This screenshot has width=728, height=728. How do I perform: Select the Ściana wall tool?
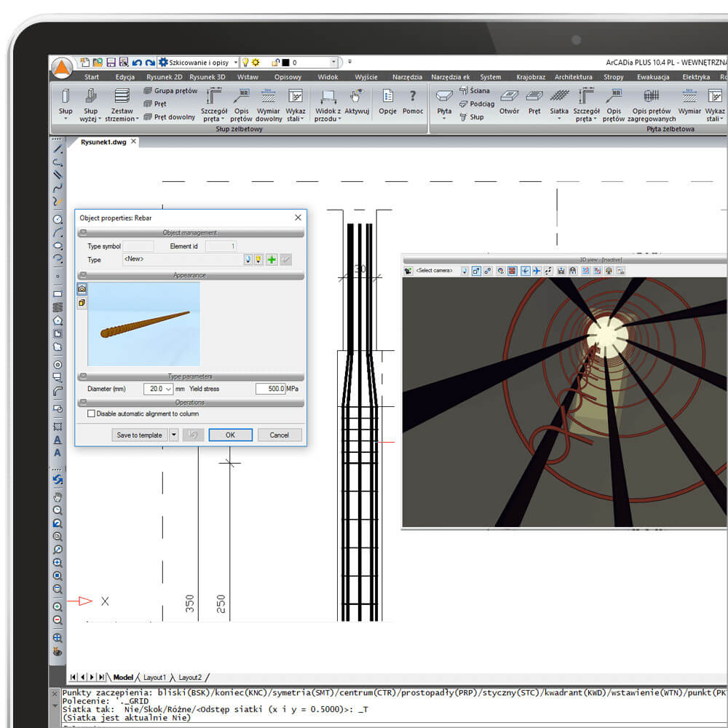[475, 90]
